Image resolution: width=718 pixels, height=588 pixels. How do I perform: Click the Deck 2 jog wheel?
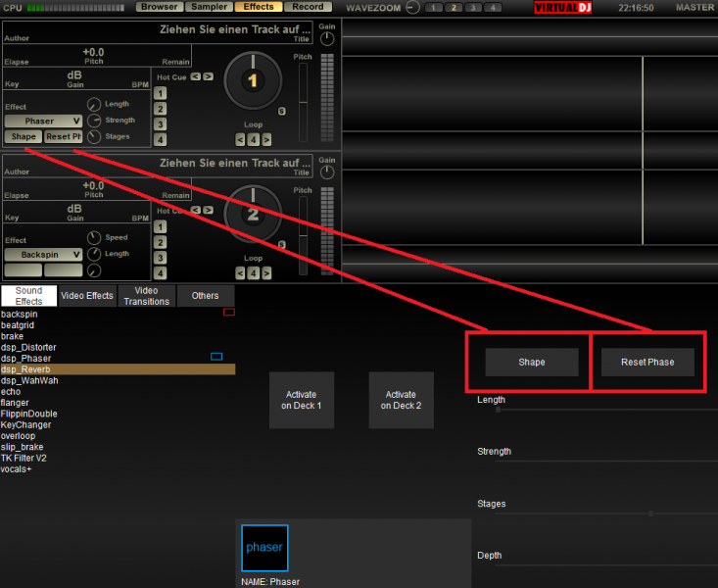tap(253, 214)
